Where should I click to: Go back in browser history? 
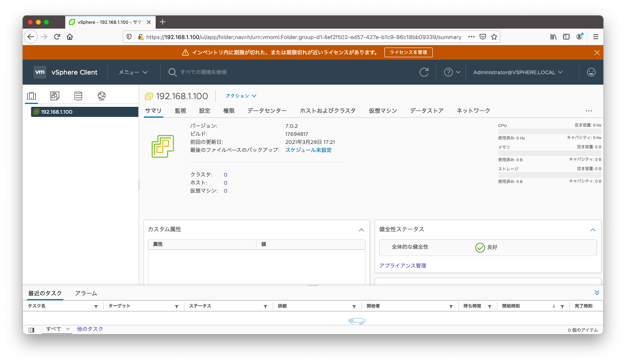tap(31, 37)
